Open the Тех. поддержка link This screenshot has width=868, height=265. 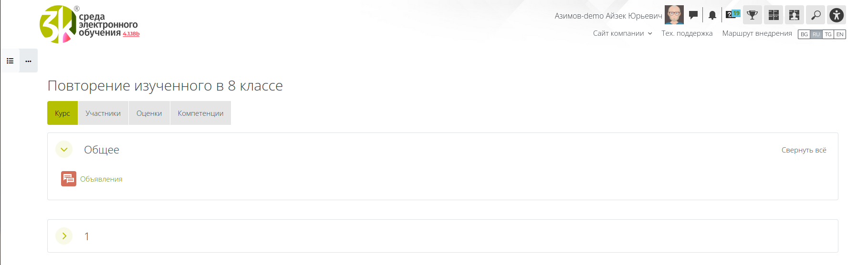[687, 33]
